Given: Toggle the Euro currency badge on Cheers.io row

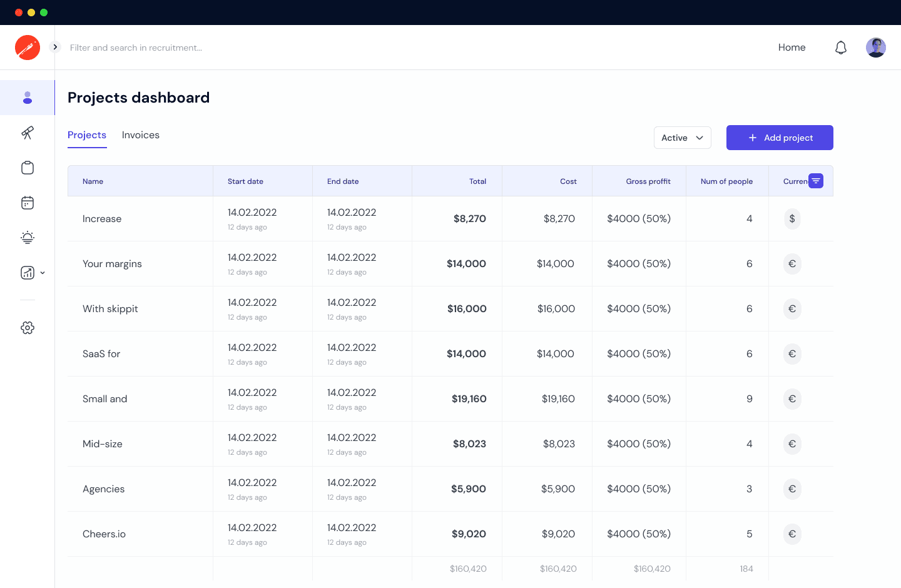Looking at the screenshot, I should point(792,534).
